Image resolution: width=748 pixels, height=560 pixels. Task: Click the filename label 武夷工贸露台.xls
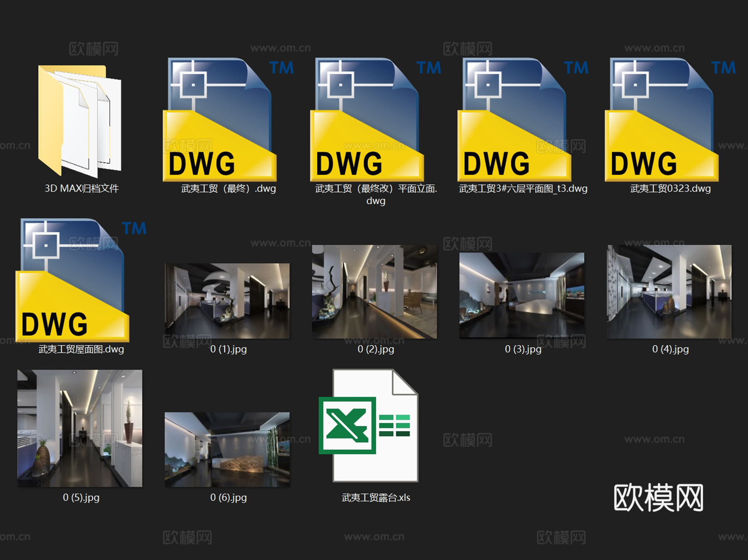376,497
